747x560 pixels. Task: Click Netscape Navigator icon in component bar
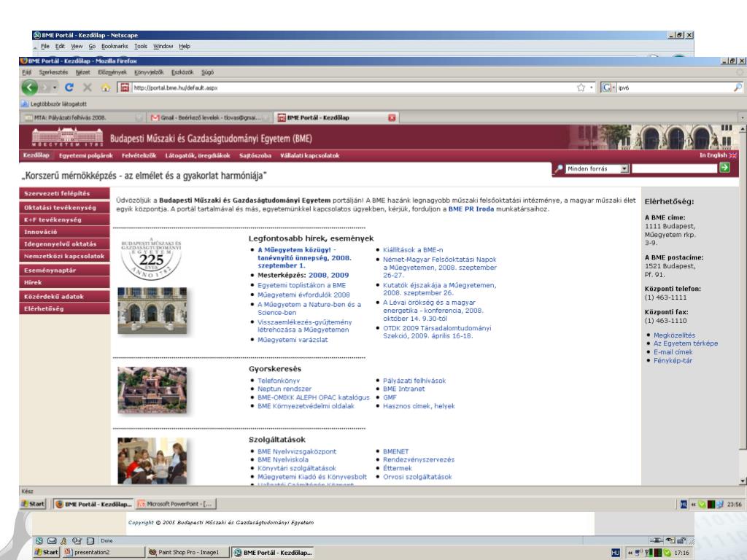(39, 541)
